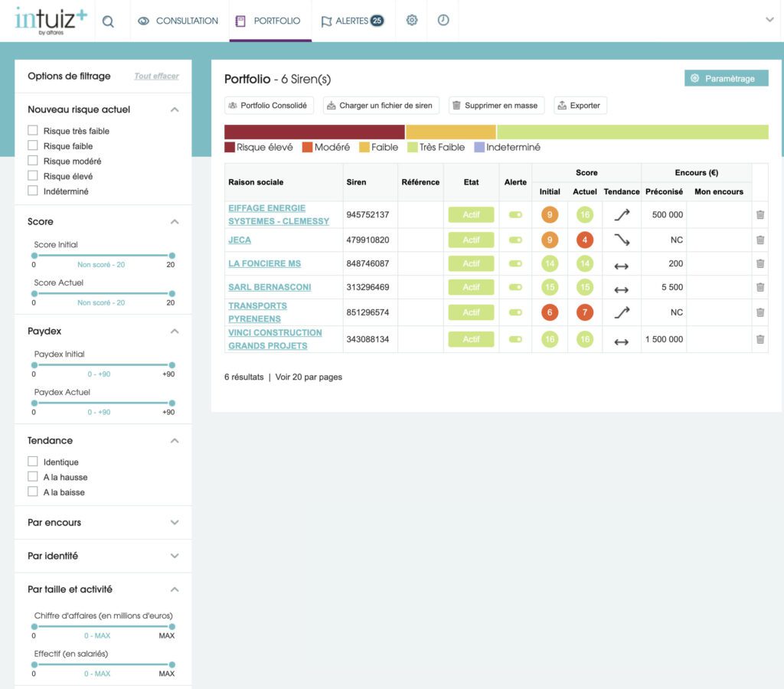Click the Exporter button
Screen dimensions: 784x689
pyautogui.click(x=580, y=106)
